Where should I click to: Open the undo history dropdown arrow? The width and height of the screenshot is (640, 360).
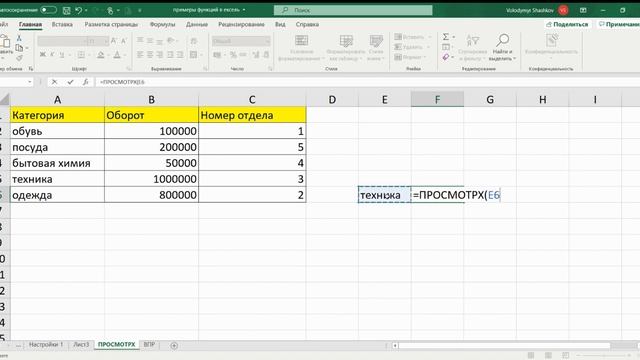click(x=86, y=10)
